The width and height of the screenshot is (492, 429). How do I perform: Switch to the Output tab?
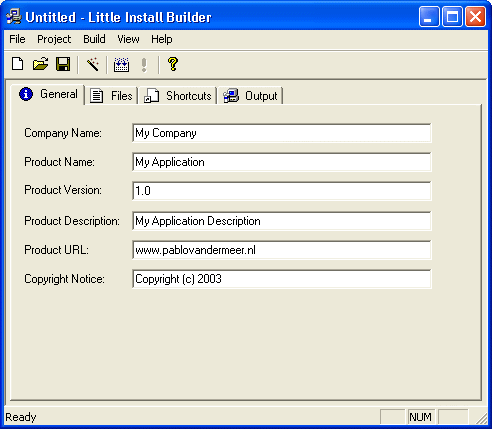[251, 96]
